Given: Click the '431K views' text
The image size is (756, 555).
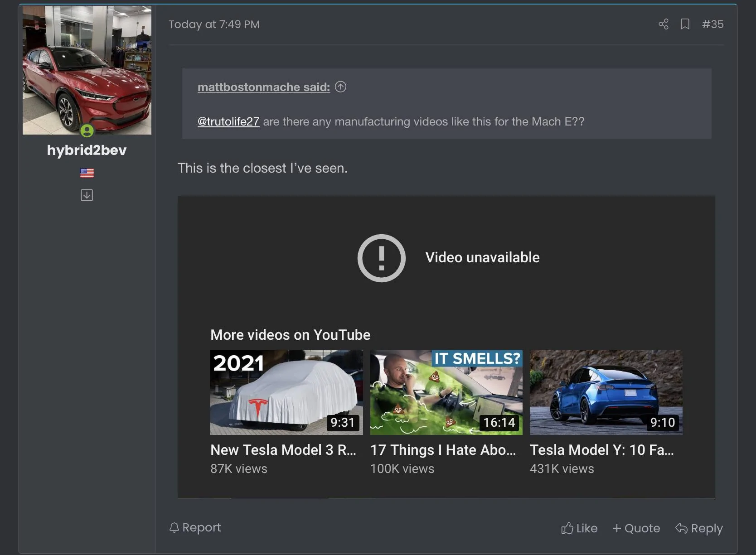Looking at the screenshot, I should (562, 468).
